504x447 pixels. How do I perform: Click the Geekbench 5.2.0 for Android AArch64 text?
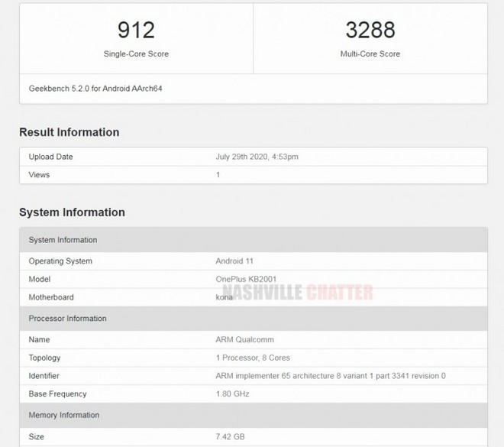click(x=95, y=89)
